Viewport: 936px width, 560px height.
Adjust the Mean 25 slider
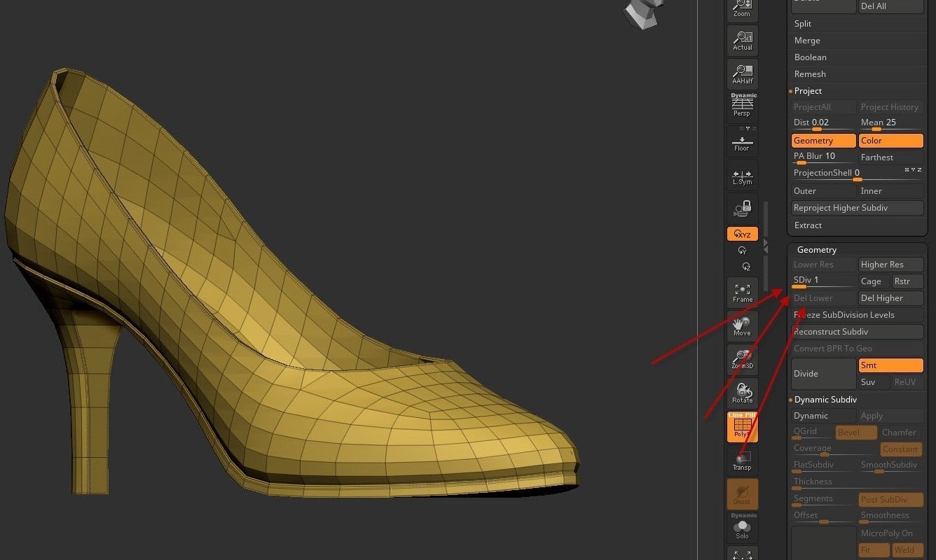[891, 123]
